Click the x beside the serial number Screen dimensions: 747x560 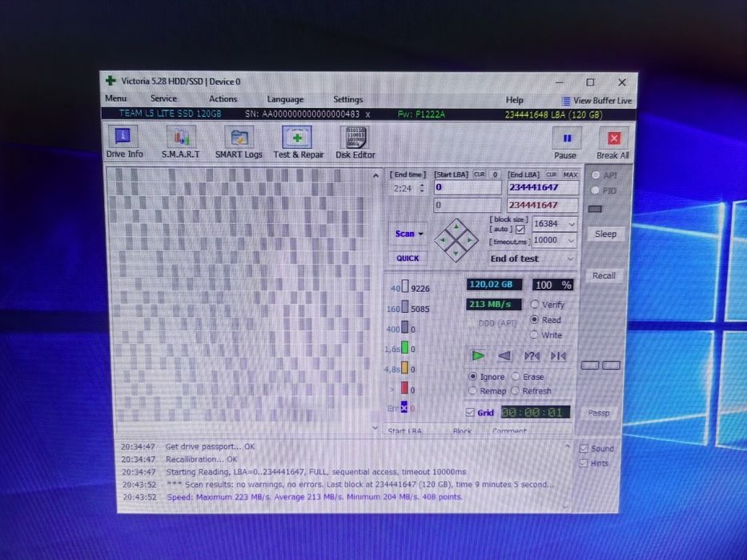[367, 114]
